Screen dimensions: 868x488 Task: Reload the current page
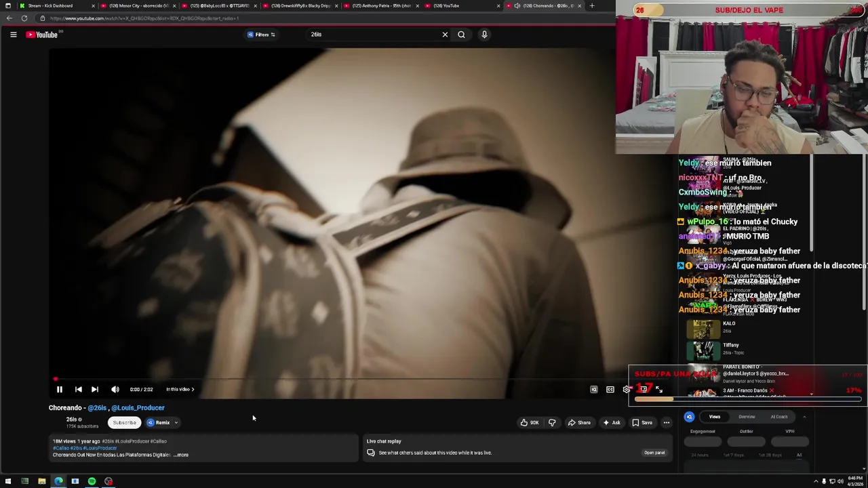pos(24,18)
